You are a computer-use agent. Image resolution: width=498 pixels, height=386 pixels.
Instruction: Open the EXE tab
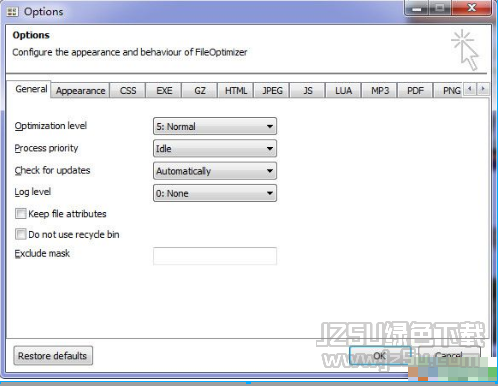pyautogui.click(x=164, y=91)
